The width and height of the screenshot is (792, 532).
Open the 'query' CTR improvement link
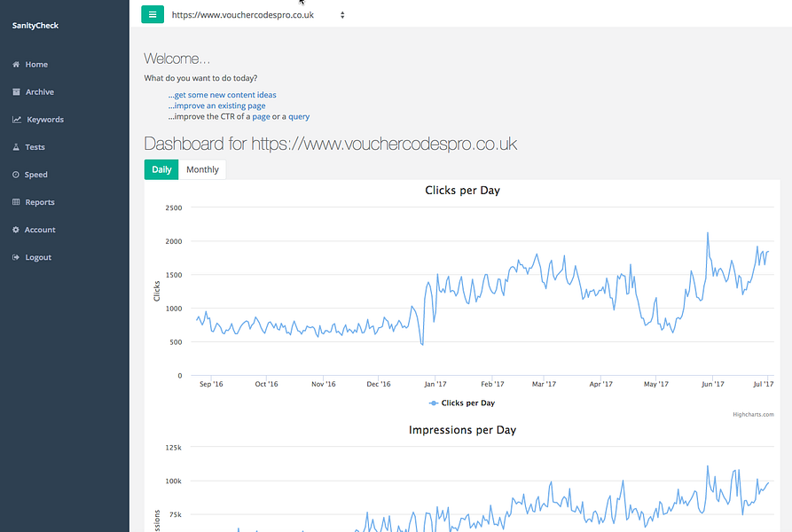(299, 116)
